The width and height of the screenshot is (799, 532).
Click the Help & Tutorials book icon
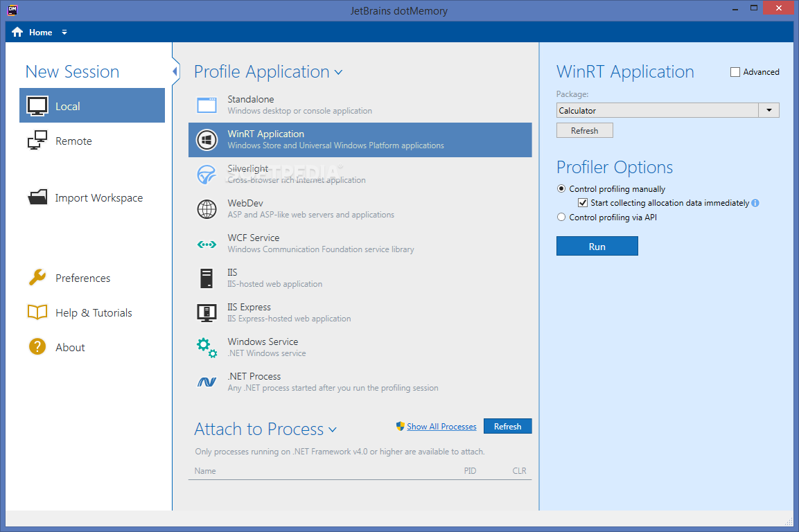(x=37, y=312)
